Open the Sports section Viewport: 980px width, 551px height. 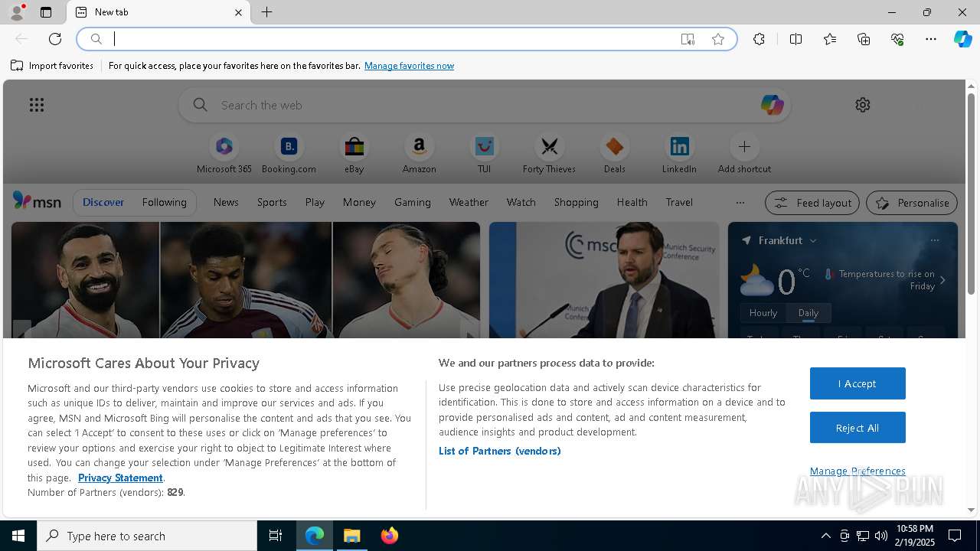click(x=272, y=202)
